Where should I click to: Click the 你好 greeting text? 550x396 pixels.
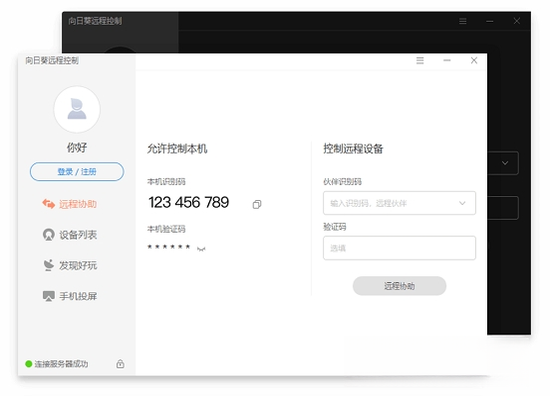(77, 147)
